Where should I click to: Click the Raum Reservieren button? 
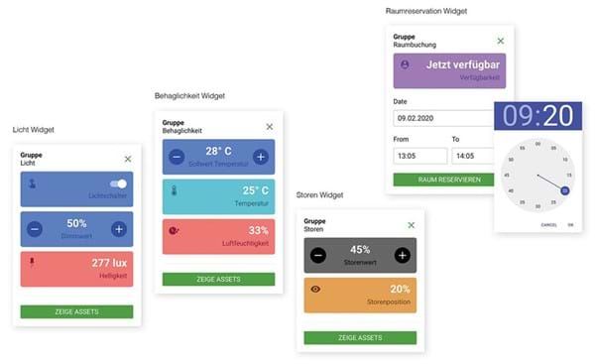pos(443,180)
